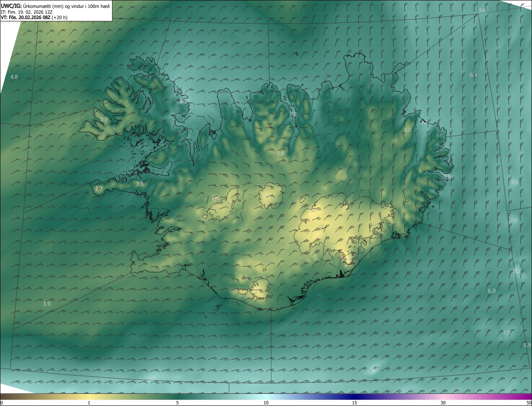
Task: Click the "50" tick label on the color scale
Action: 529,403
